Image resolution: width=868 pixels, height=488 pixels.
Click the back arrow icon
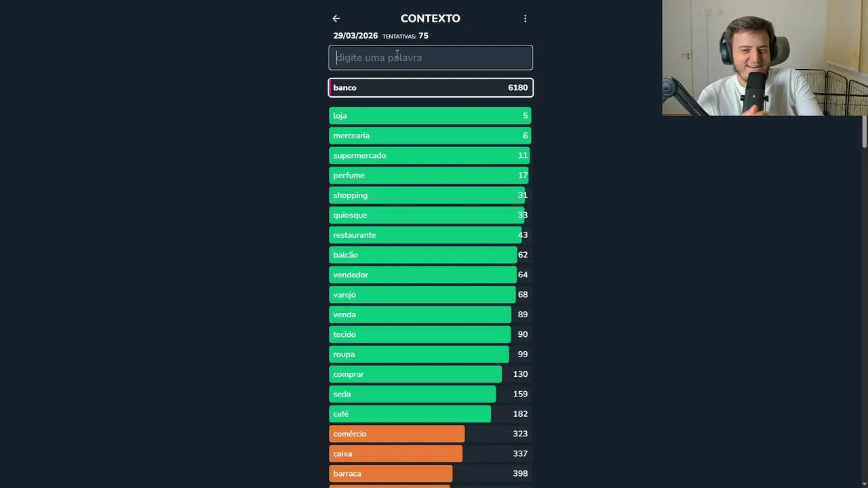click(x=336, y=19)
